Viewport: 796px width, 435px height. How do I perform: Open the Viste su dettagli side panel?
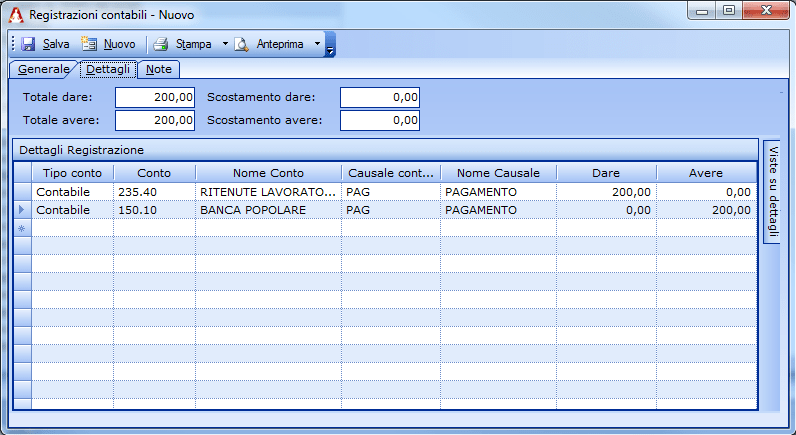[772, 191]
